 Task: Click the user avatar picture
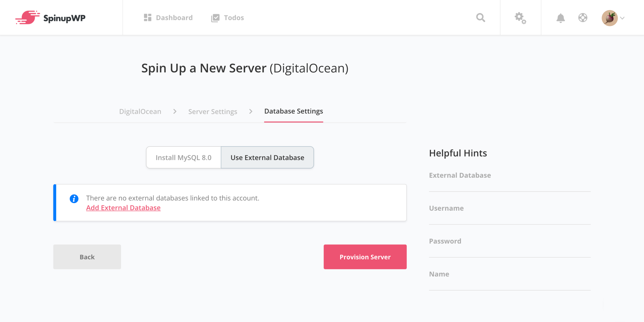click(x=610, y=18)
